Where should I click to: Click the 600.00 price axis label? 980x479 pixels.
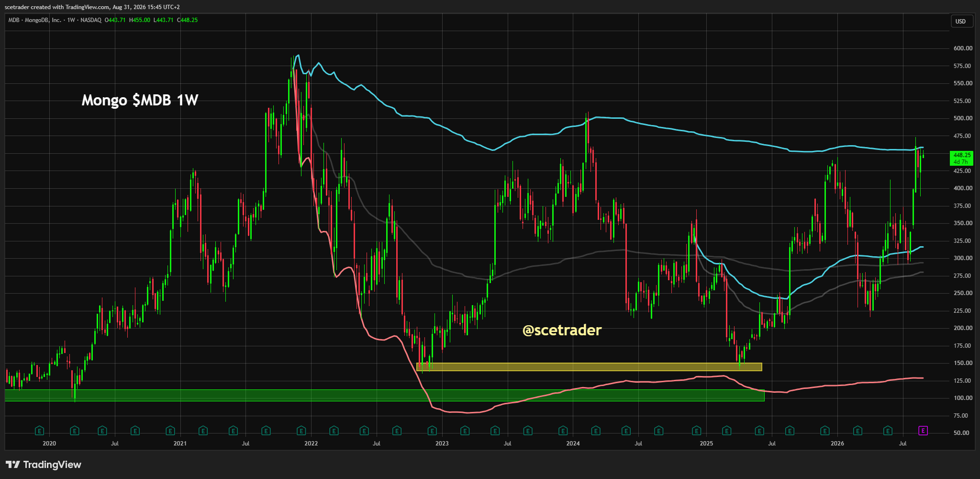tap(963, 48)
